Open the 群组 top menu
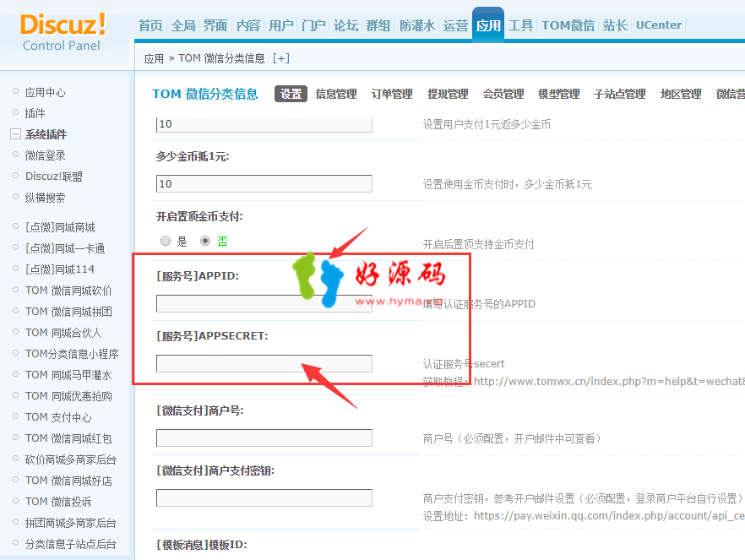This screenshot has height=560, width=745. coord(378,25)
